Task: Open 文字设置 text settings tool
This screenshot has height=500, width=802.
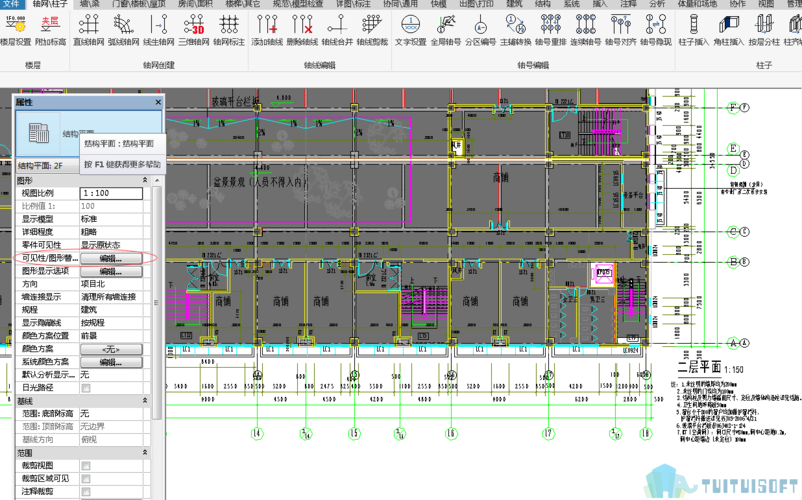Action: 411,31
